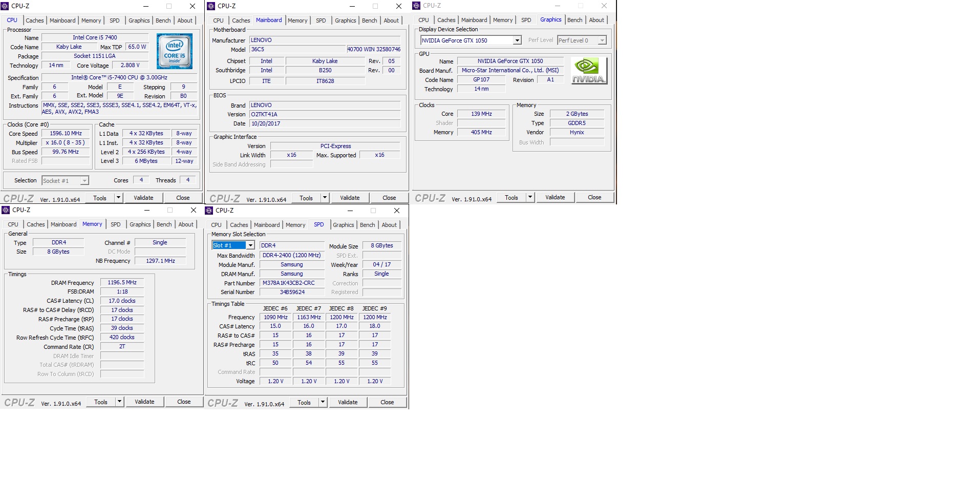Image resolution: width=980 pixels, height=479 pixels.
Task: Switch to the Caches tab in the CPU window
Action: tap(35, 20)
